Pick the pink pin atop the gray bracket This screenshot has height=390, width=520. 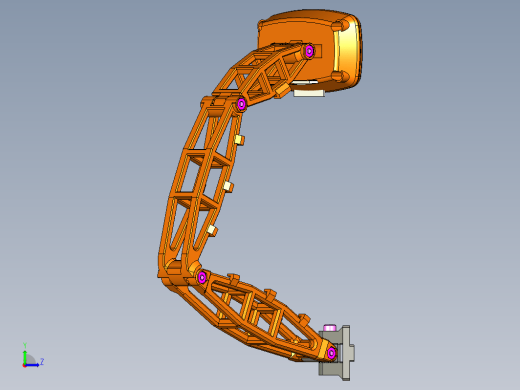pyautogui.click(x=330, y=328)
